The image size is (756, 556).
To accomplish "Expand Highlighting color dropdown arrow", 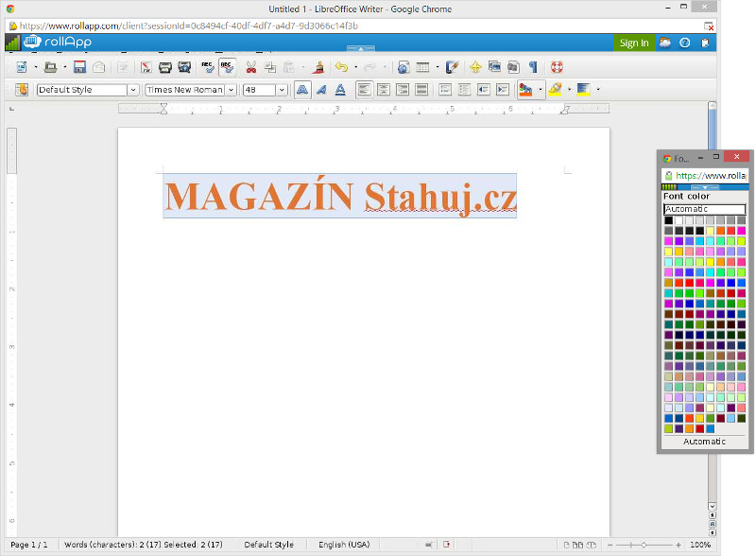I will (570, 90).
